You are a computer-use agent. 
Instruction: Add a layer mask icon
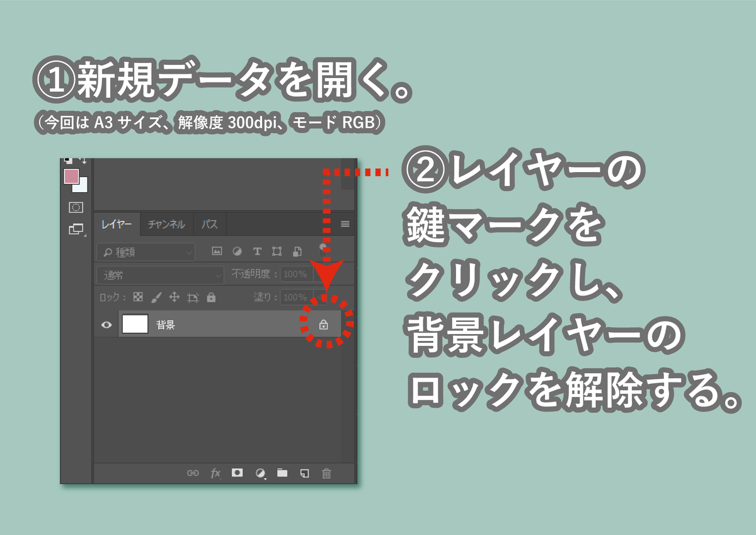click(237, 473)
